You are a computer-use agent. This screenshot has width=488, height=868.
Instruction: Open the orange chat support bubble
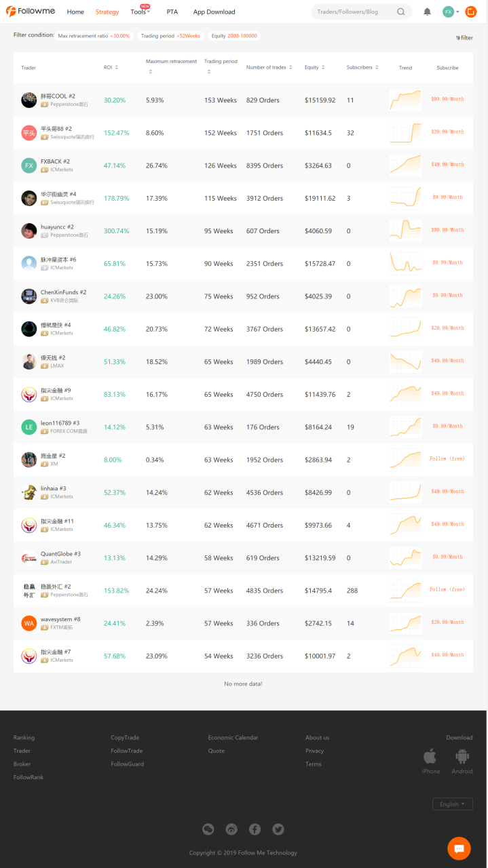pyautogui.click(x=459, y=848)
